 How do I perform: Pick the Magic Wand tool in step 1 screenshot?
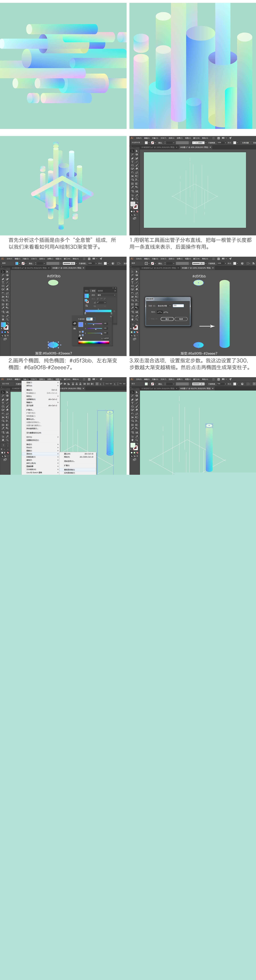(x=133, y=154)
